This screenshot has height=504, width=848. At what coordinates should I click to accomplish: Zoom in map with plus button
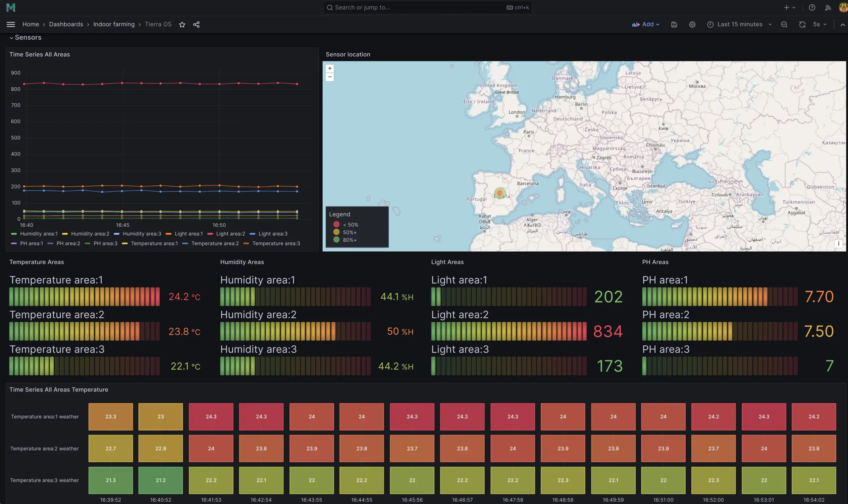330,68
